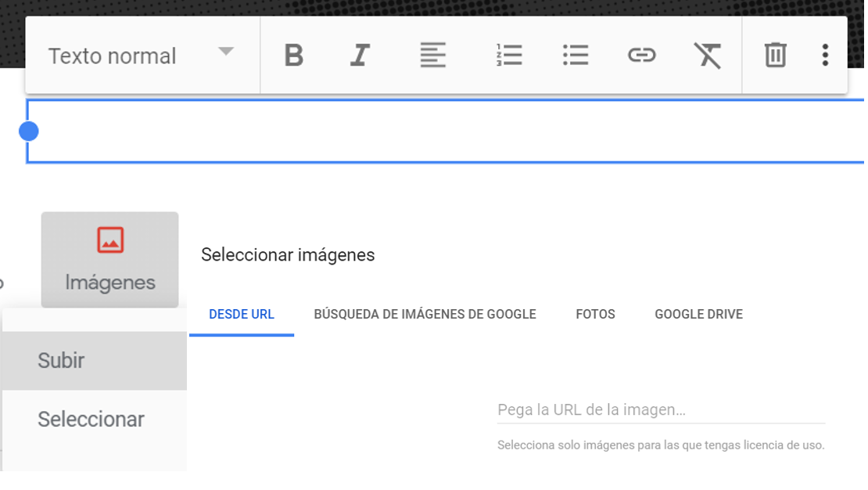Click the blue resize handle on the text box
The width and height of the screenshot is (868, 490).
(29, 132)
